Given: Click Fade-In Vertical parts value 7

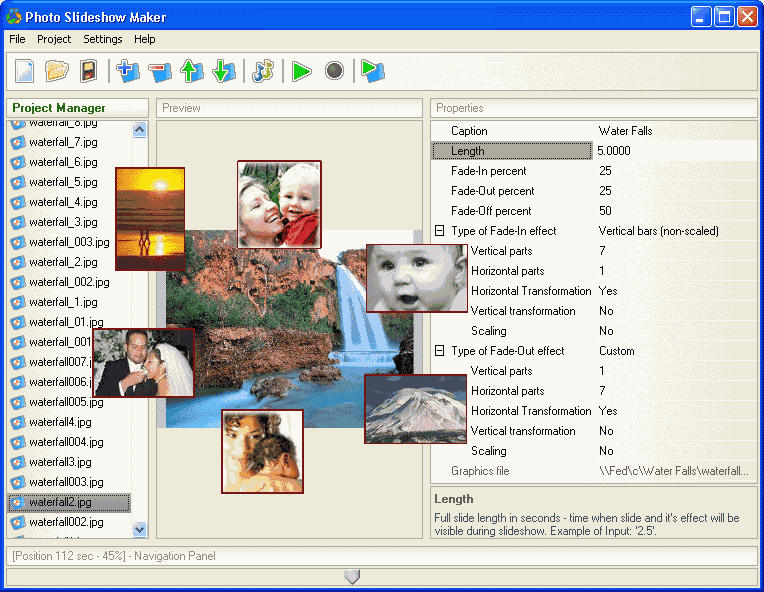Looking at the screenshot, I should pos(602,251).
